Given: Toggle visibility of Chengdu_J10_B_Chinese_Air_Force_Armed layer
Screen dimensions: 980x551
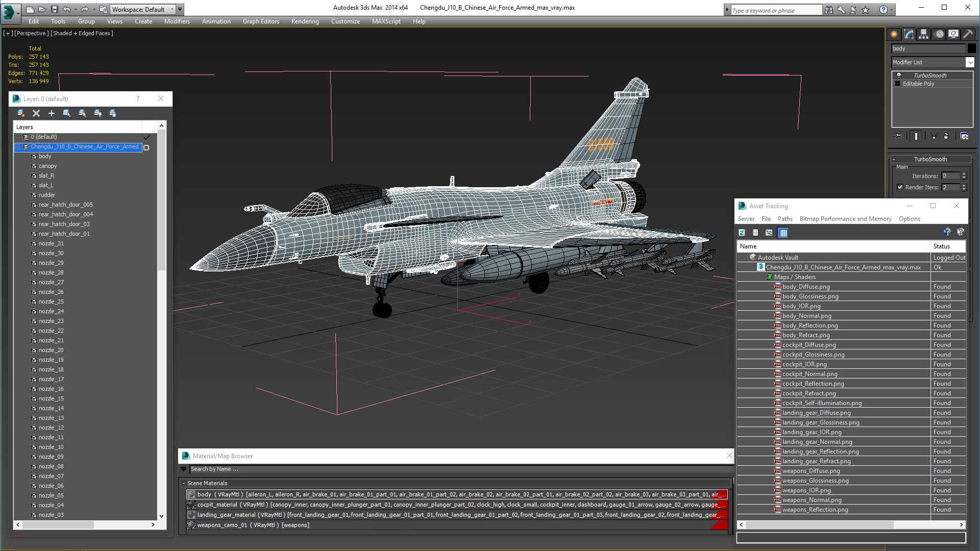Looking at the screenshot, I should point(146,146).
